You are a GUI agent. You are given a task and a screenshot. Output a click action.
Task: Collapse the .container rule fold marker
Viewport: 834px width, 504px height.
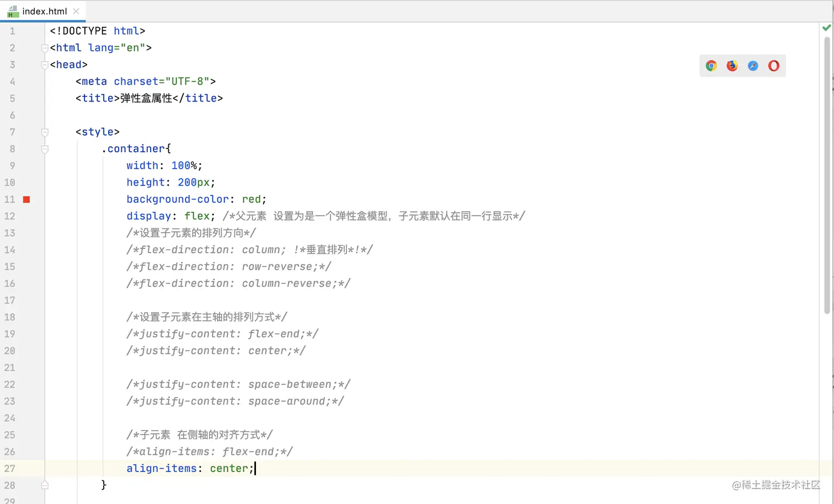tap(45, 149)
